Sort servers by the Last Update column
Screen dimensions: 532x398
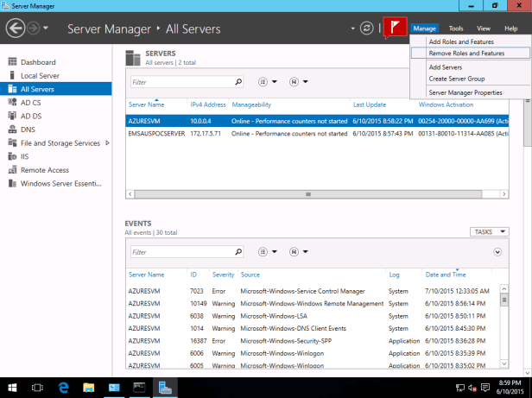tap(370, 104)
